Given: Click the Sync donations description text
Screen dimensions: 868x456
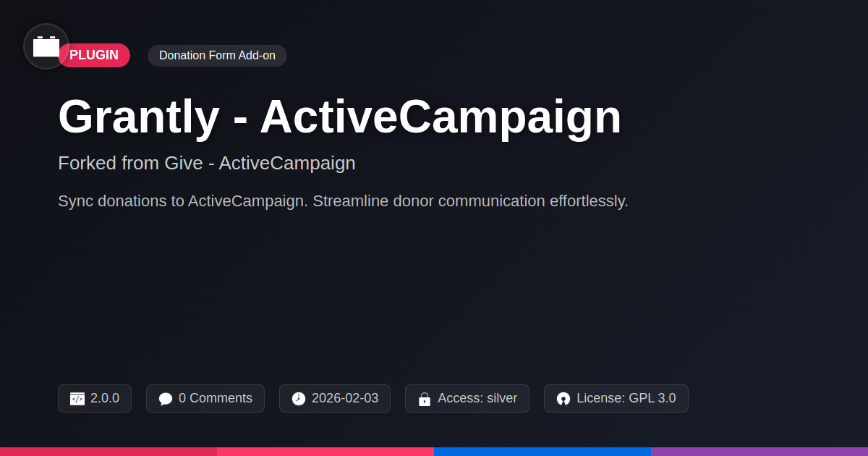Looking at the screenshot, I should [x=343, y=201].
